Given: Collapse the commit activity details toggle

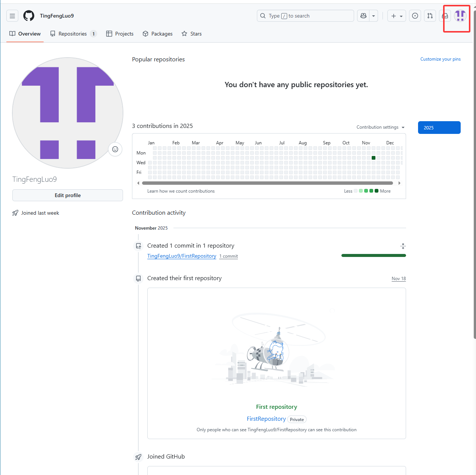Looking at the screenshot, I should 403,246.
